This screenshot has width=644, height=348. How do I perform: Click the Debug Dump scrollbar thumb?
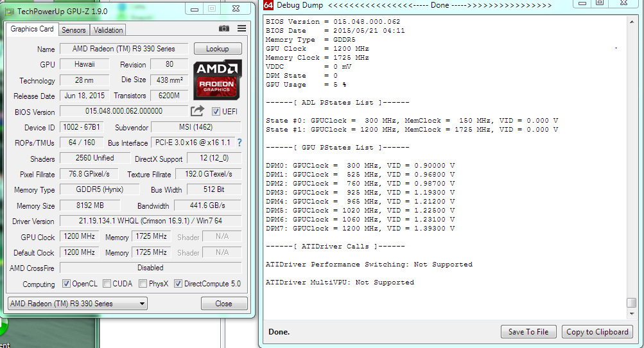[x=632, y=302]
